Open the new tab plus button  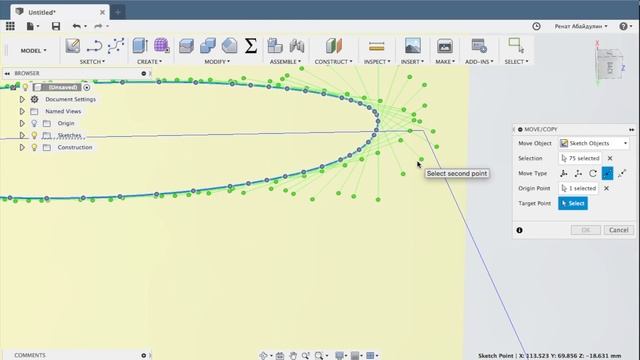[x=118, y=12]
